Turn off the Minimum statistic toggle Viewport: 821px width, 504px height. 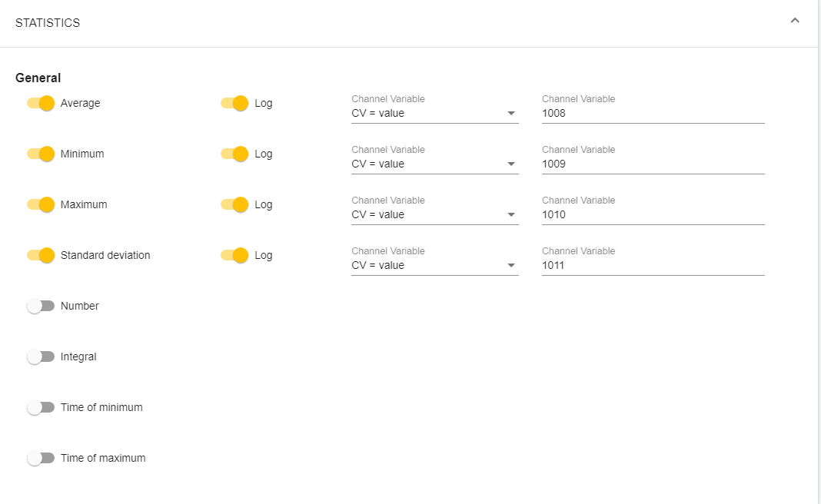coord(41,154)
